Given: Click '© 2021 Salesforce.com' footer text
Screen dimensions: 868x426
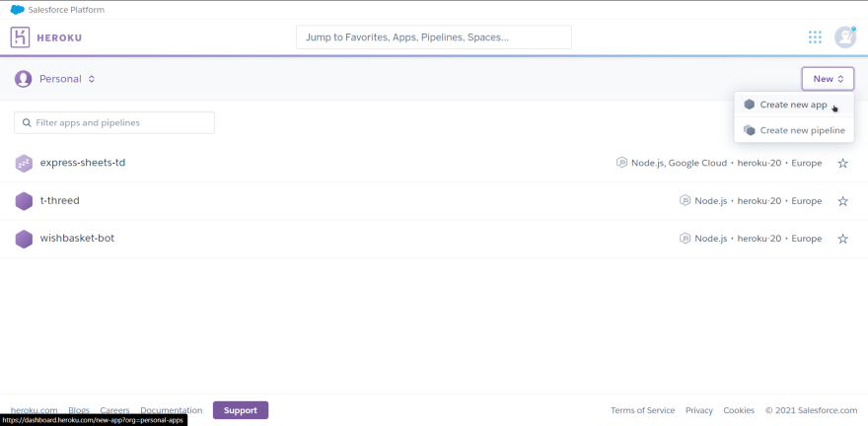Looking at the screenshot, I should click(811, 410).
